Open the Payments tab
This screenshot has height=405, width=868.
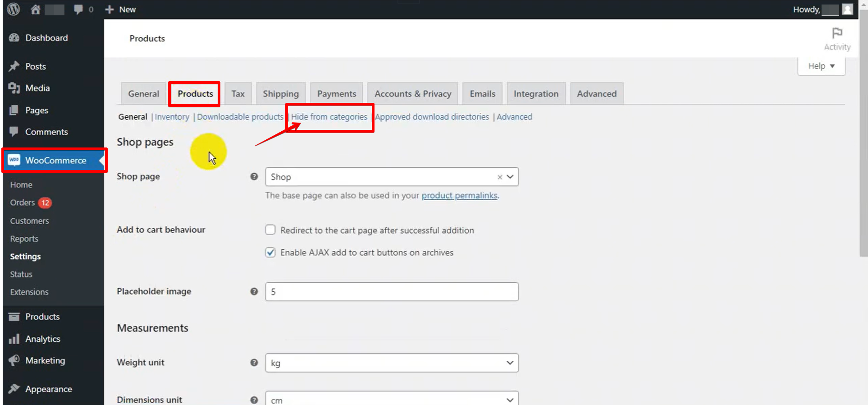[x=336, y=94]
